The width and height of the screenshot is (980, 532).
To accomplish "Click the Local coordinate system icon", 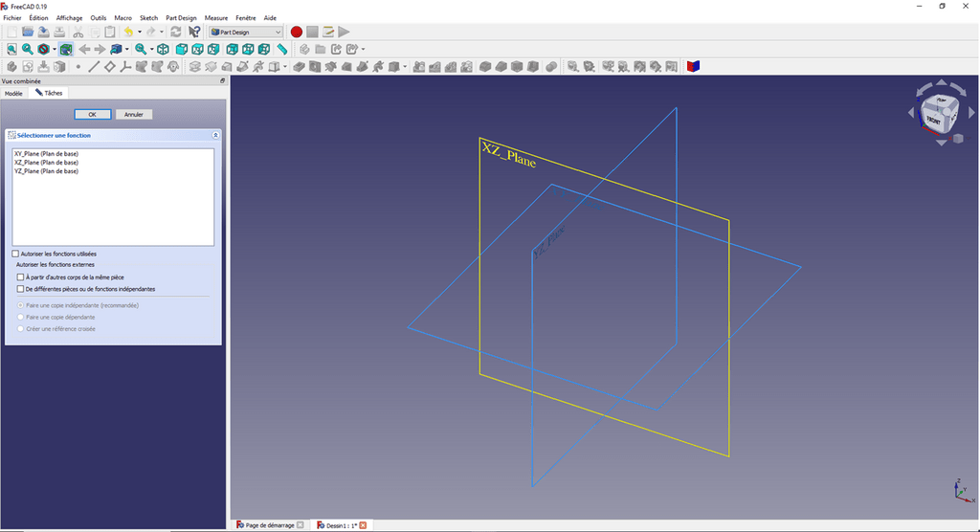I will (125, 66).
